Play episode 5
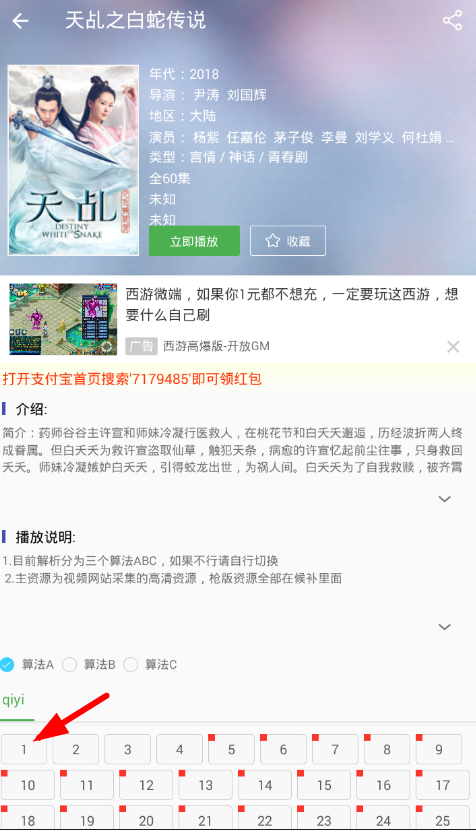 [231, 749]
